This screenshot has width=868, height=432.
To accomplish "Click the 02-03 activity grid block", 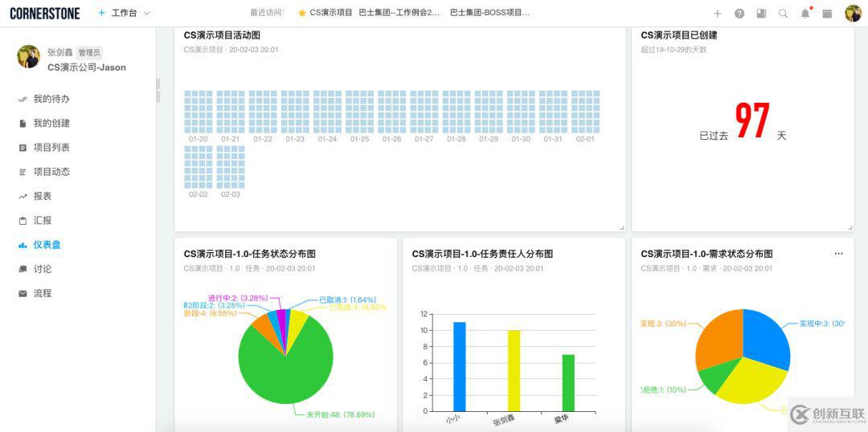I will point(231,167).
